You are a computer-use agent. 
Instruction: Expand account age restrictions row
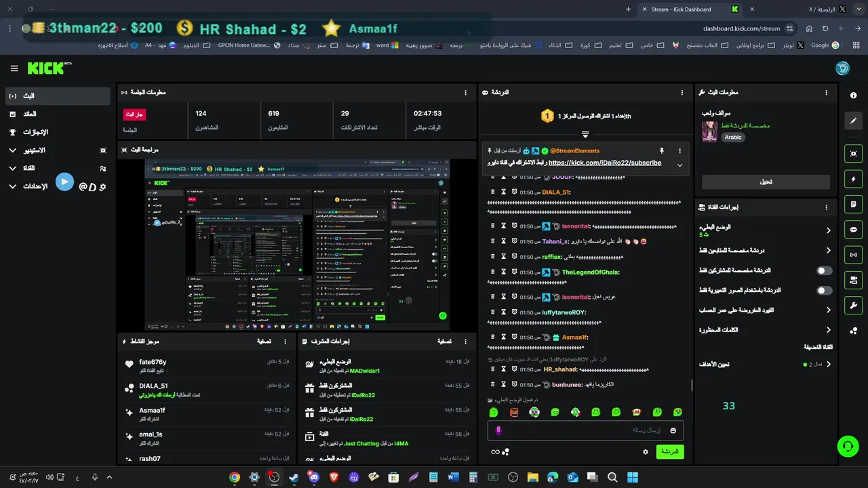764,310
